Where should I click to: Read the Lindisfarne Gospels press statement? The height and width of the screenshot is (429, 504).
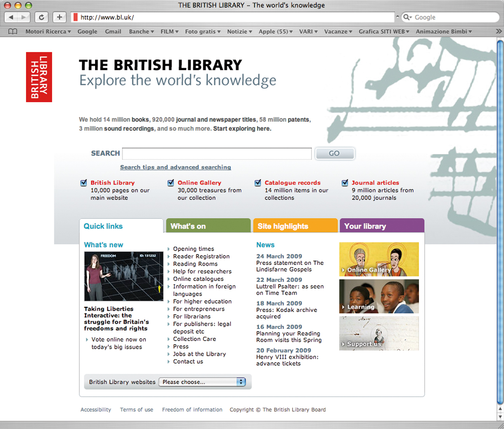point(290,266)
